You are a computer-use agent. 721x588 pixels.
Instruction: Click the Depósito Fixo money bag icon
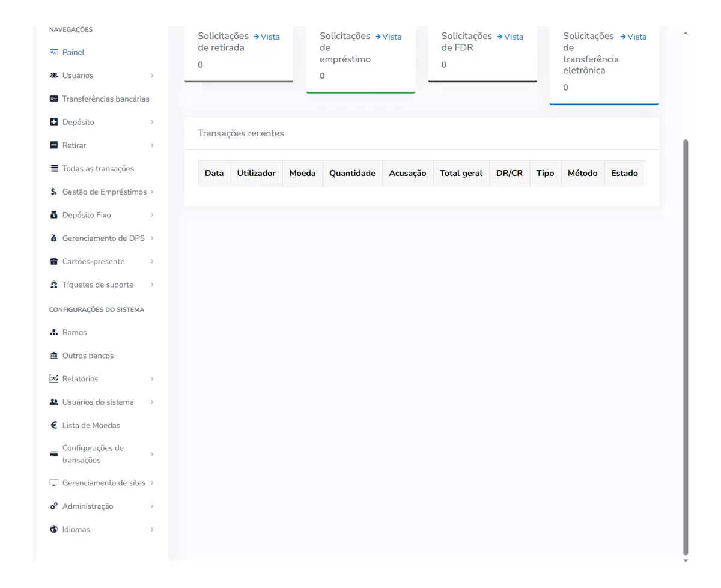(x=53, y=215)
